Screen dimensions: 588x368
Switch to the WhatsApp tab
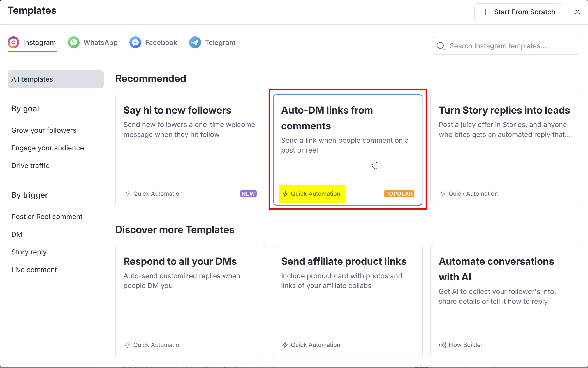tap(93, 42)
